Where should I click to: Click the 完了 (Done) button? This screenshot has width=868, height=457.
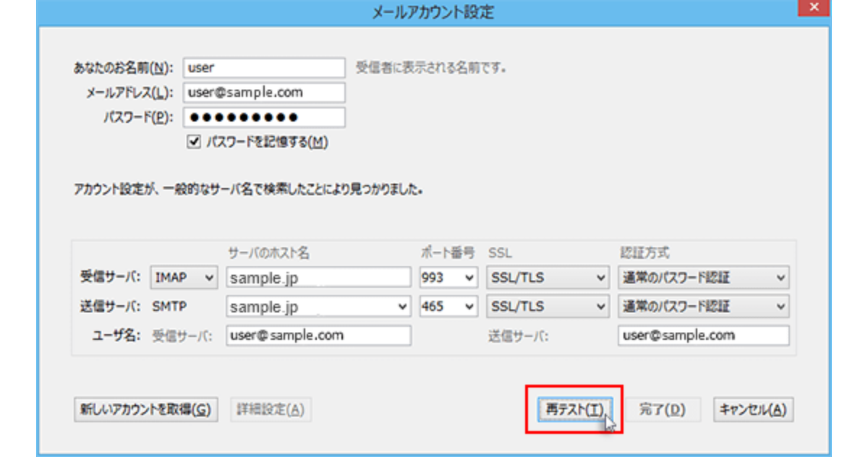[663, 409]
